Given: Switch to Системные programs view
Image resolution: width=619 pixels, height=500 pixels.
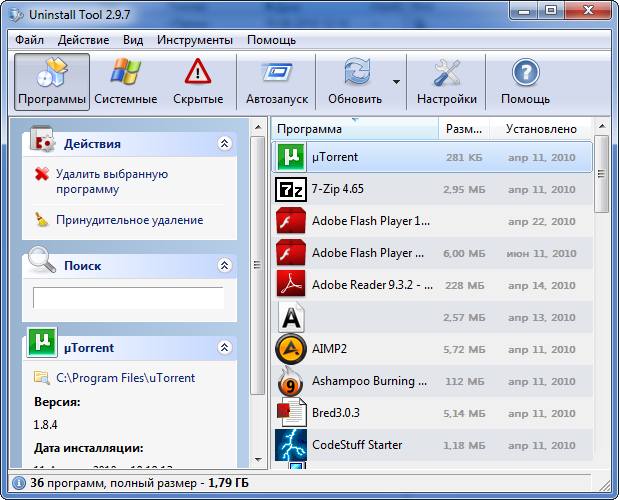Looking at the screenshot, I should tap(126, 82).
